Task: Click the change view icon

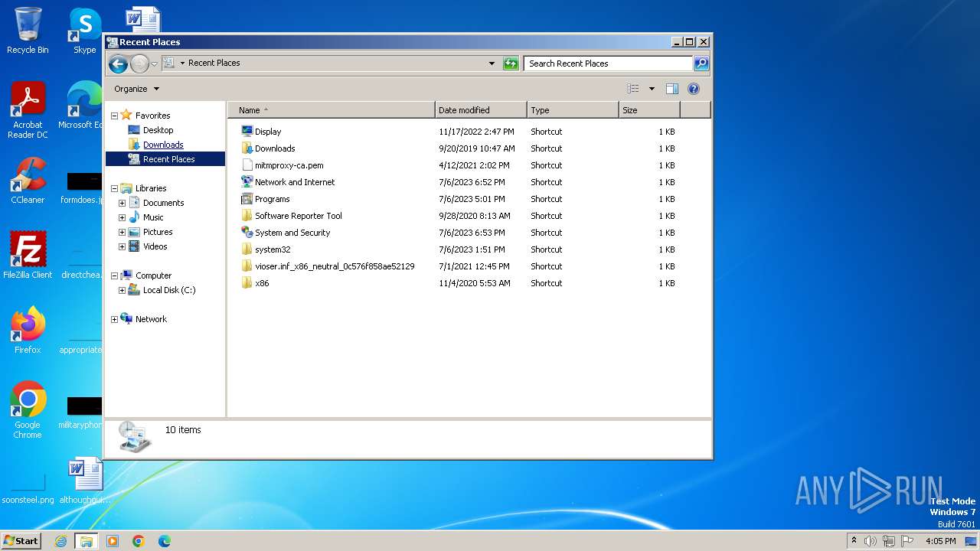Action: pyautogui.click(x=632, y=89)
